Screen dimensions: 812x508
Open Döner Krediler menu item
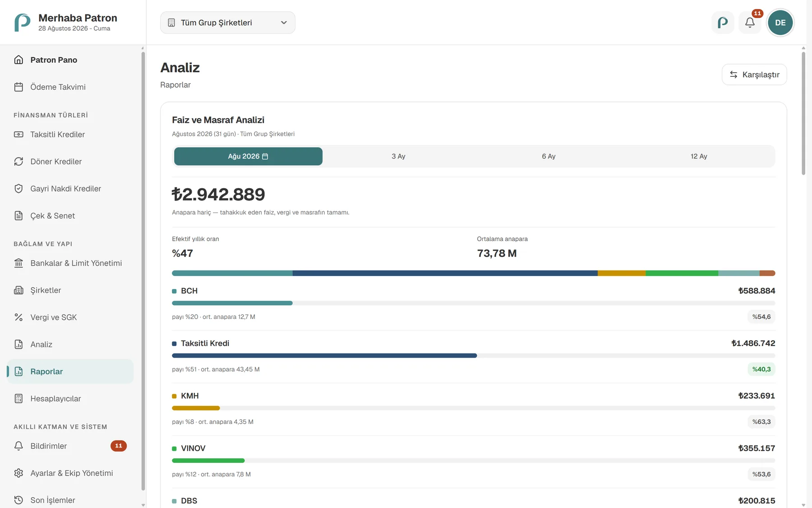tap(70, 162)
